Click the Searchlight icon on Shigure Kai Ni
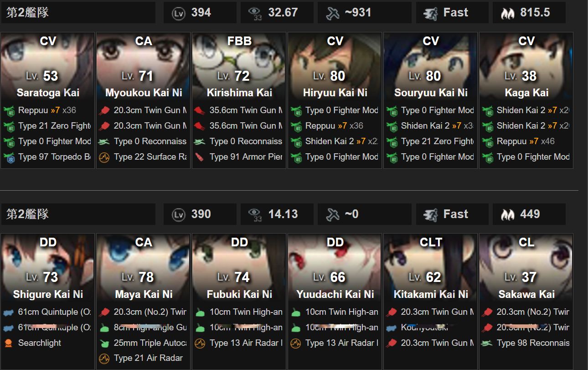 click(x=9, y=343)
